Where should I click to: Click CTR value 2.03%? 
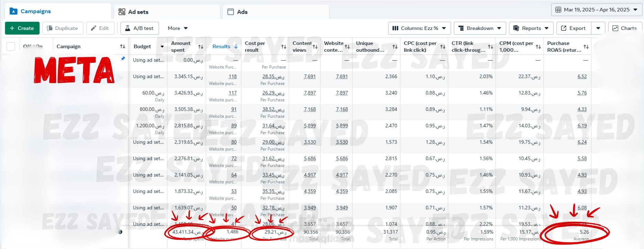tap(486, 77)
